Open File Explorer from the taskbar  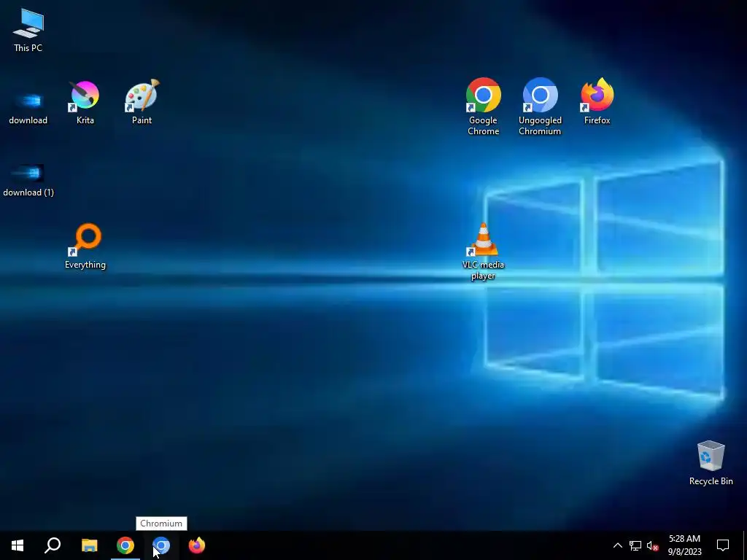pyautogui.click(x=89, y=545)
